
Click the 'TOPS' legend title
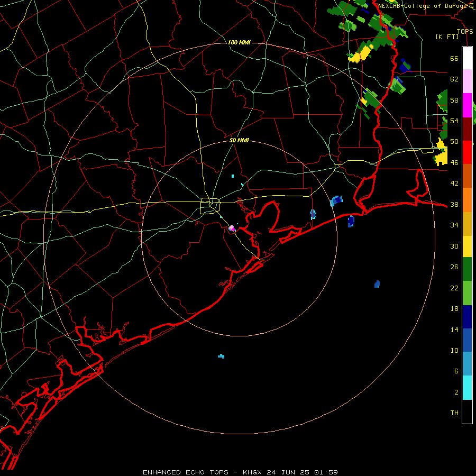click(x=465, y=32)
